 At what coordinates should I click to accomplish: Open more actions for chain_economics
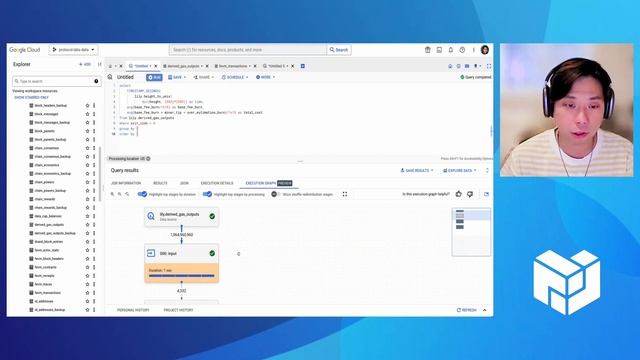pos(94,165)
